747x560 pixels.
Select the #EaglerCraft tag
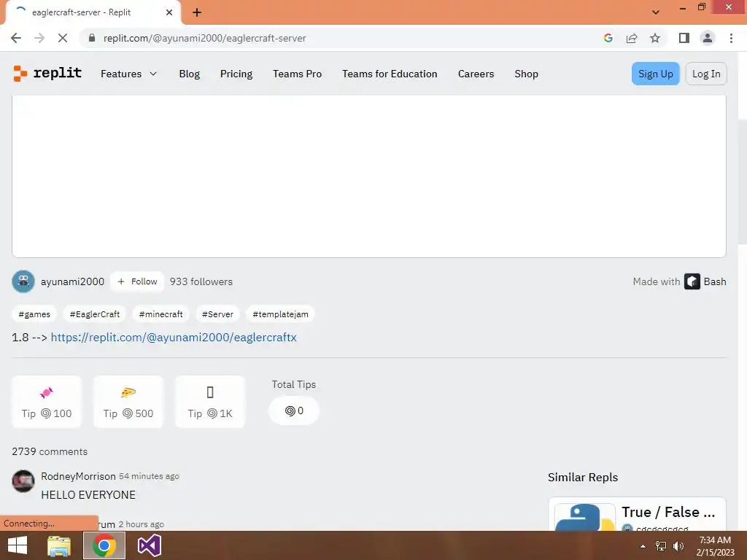(95, 314)
